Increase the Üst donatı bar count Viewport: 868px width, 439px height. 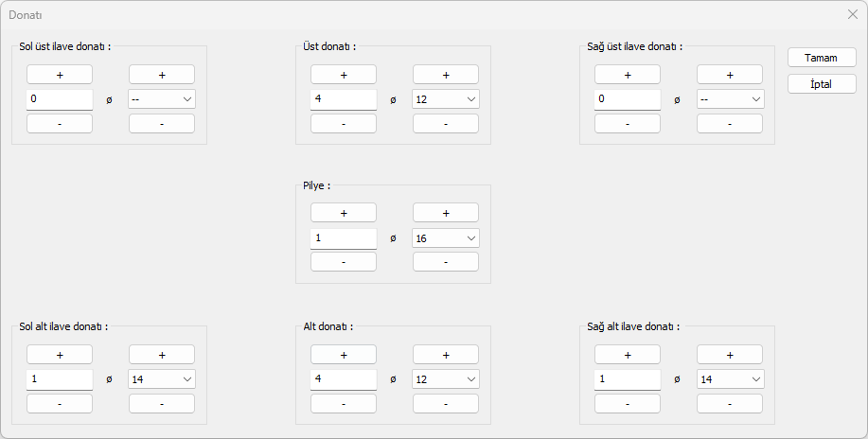343,75
